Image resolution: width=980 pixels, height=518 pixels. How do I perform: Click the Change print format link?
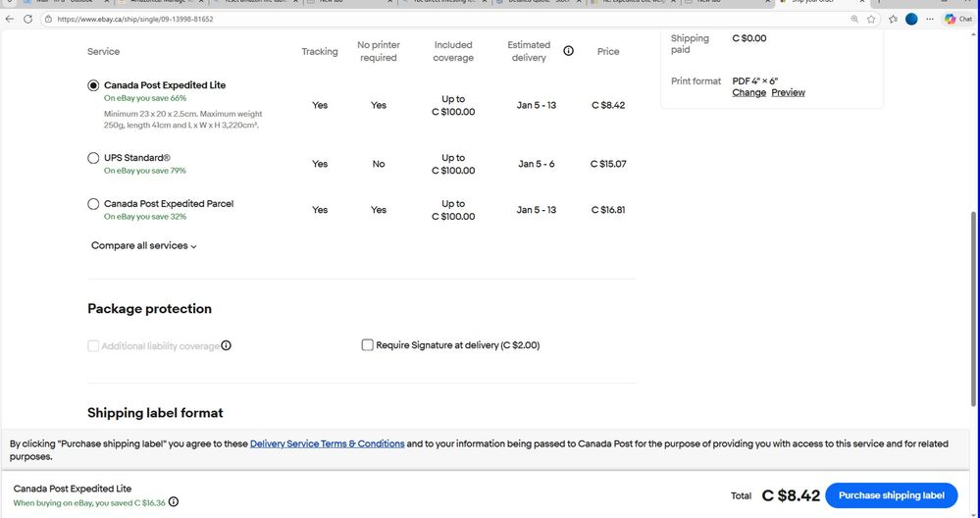748,92
